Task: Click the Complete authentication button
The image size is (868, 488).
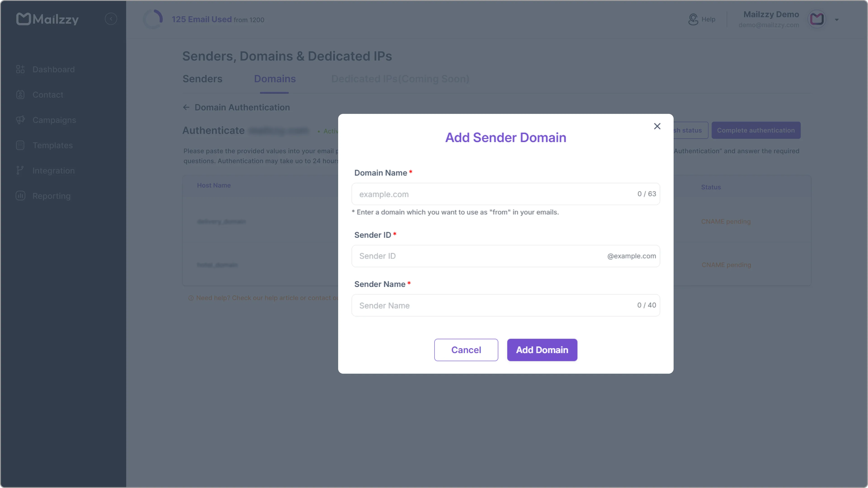Action: (756, 130)
